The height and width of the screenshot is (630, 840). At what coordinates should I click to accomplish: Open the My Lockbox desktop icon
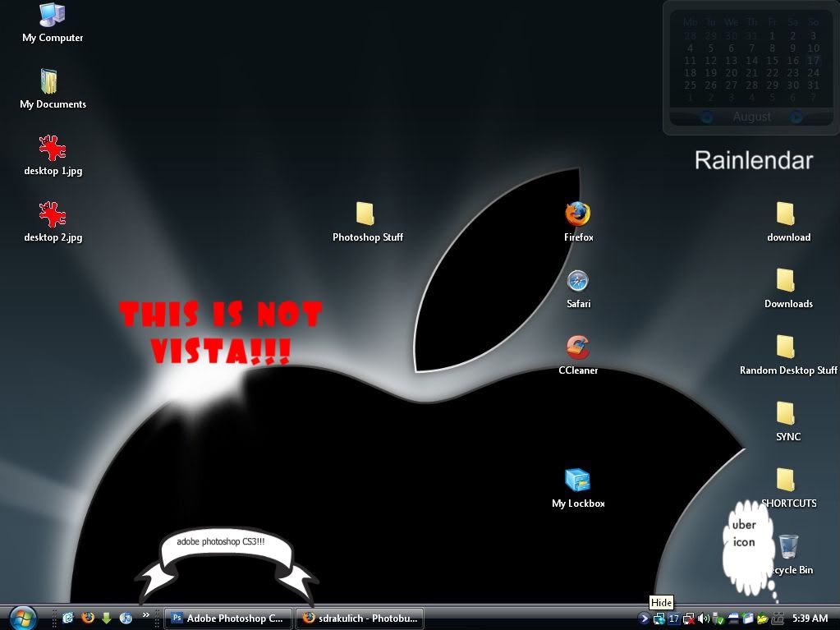click(x=578, y=489)
